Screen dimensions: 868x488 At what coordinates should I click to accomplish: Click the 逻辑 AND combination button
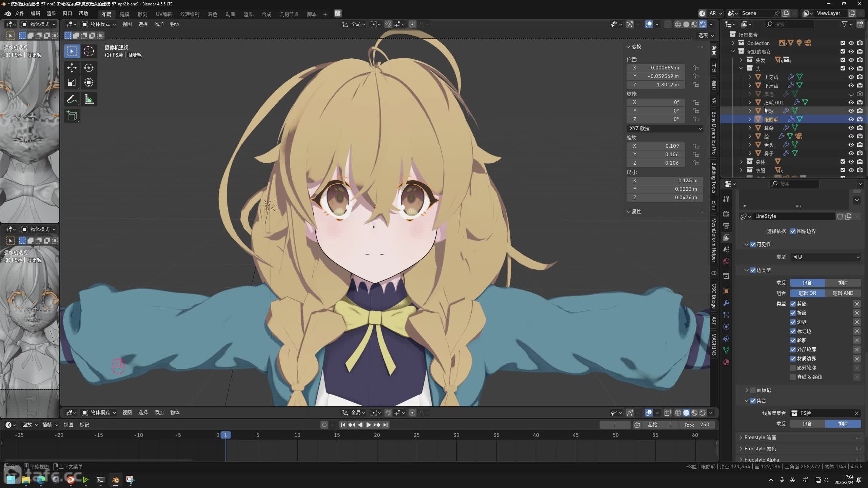pyautogui.click(x=843, y=293)
